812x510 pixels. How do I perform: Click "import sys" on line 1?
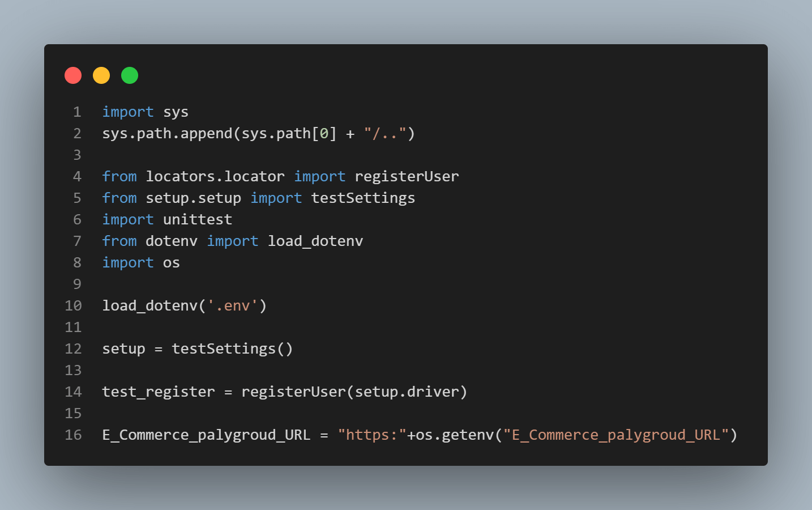(x=146, y=112)
